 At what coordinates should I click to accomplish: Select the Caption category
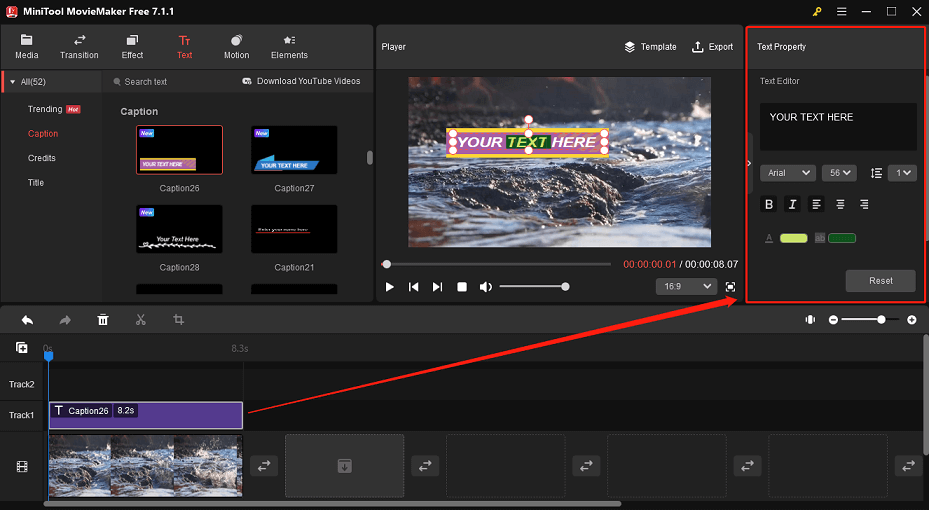pyautogui.click(x=43, y=134)
